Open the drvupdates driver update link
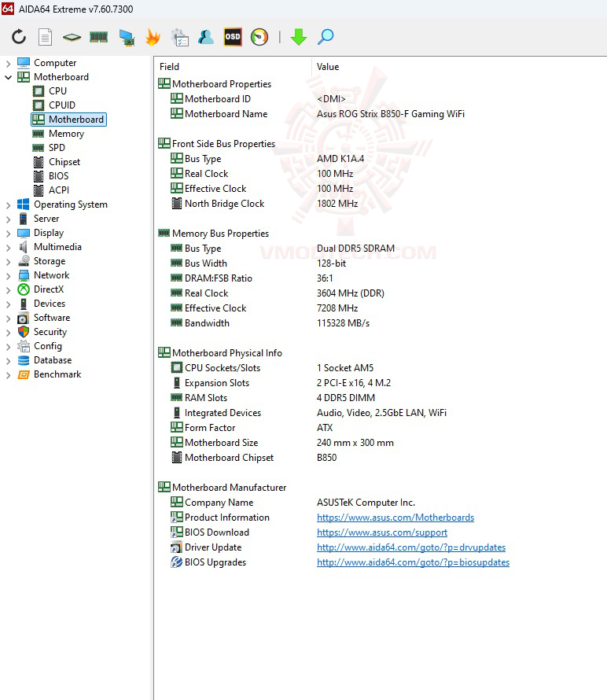The width and height of the screenshot is (607, 700). tap(411, 547)
